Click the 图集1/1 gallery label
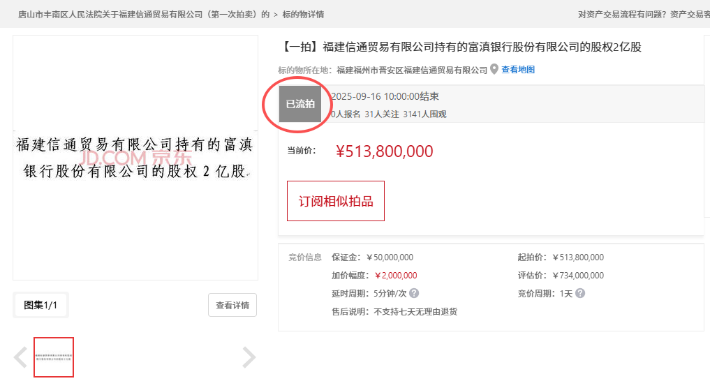This screenshot has width=710, height=381. (x=40, y=305)
